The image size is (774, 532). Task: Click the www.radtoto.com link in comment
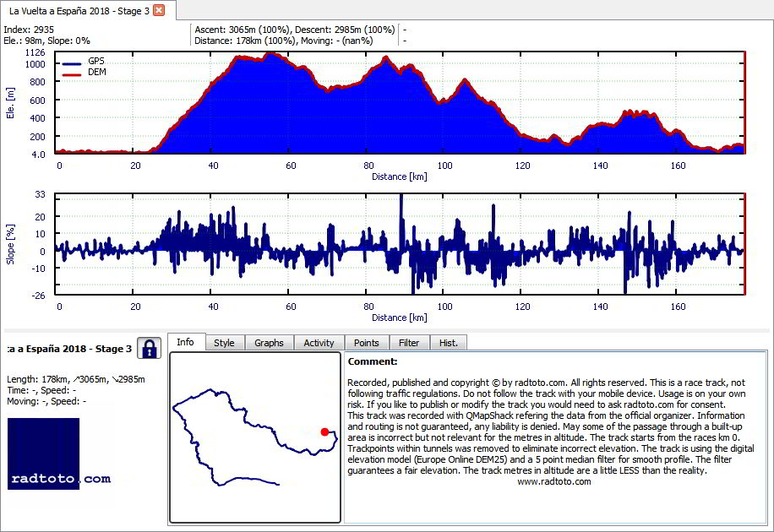[x=553, y=481]
